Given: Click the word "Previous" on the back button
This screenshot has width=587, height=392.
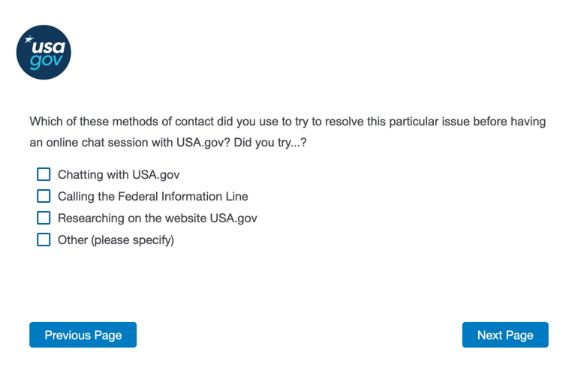Looking at the screenshot, I should point(68,335).
